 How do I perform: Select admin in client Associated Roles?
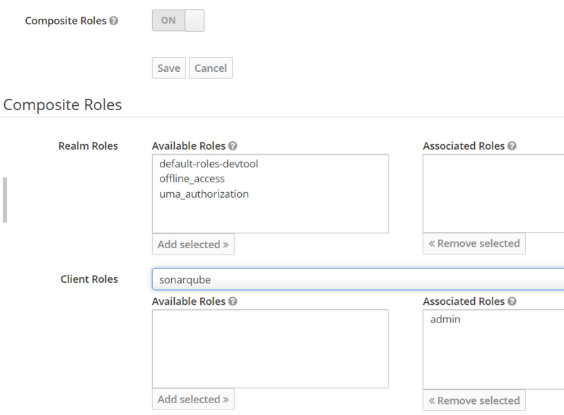pyautogui.click(x=445, y=319)
